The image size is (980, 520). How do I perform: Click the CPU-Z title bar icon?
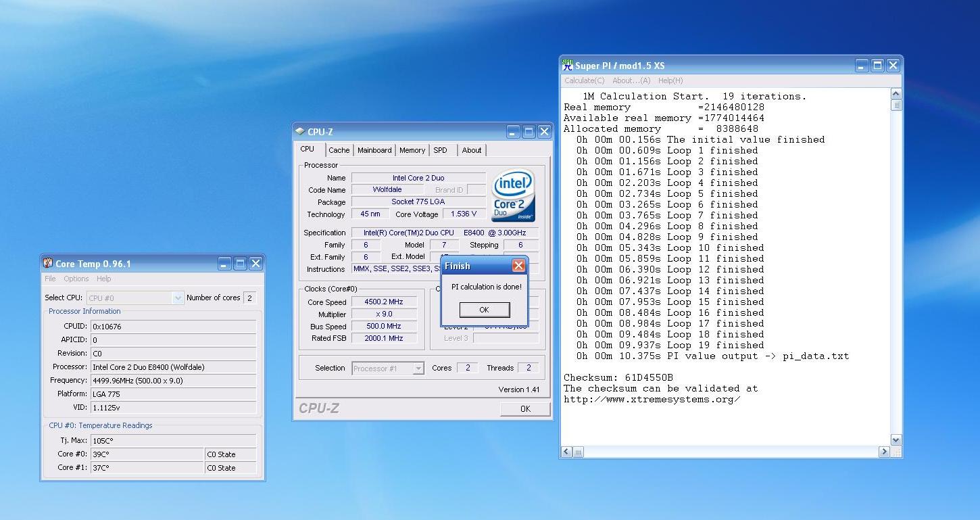[300, 131]
